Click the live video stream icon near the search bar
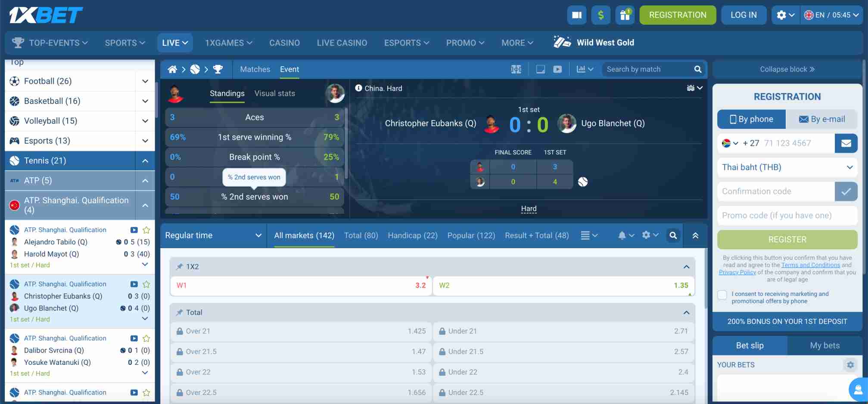 coord(557,69)
